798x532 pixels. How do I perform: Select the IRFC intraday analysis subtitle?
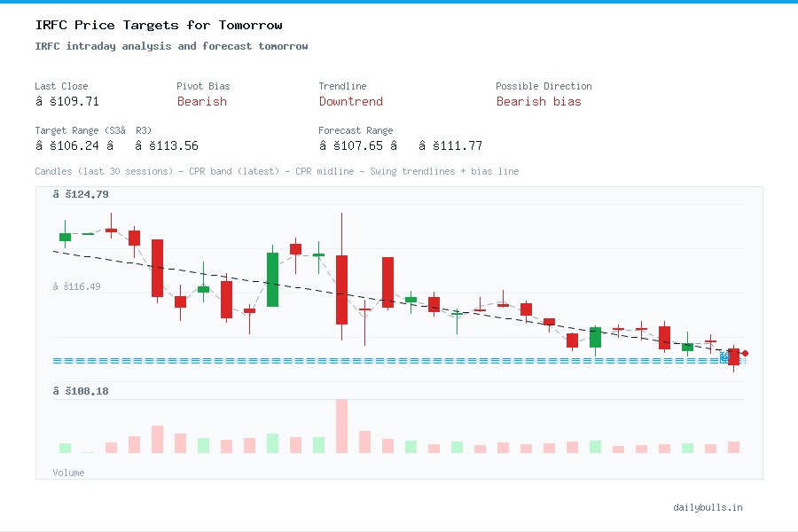[x=168, y=45]
